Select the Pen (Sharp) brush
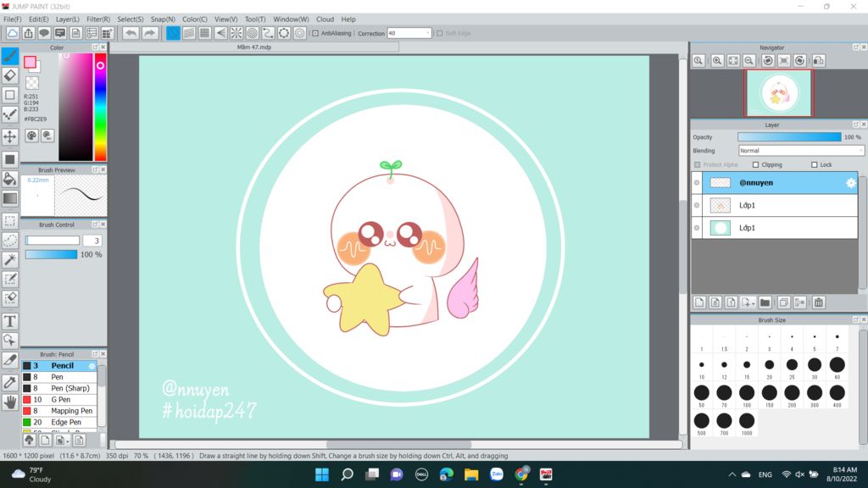Screen dimensions: 868x488 [x=59, y=388]
